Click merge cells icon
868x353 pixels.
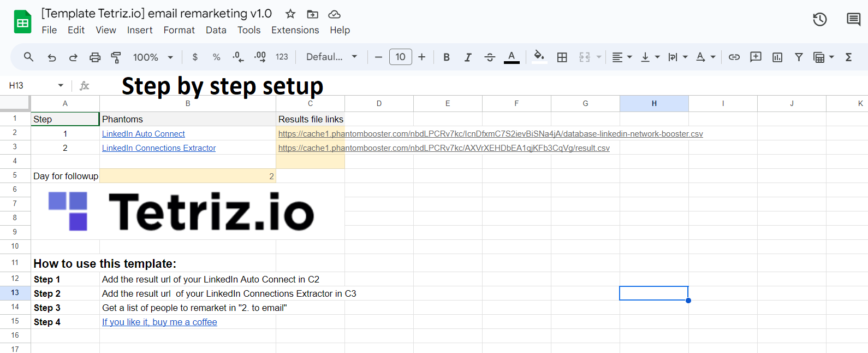585,57
